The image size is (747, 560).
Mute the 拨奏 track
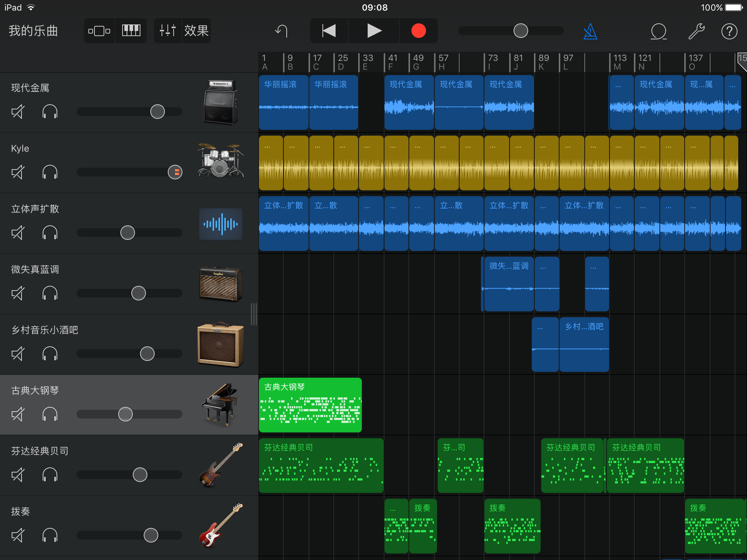(18, 535)
